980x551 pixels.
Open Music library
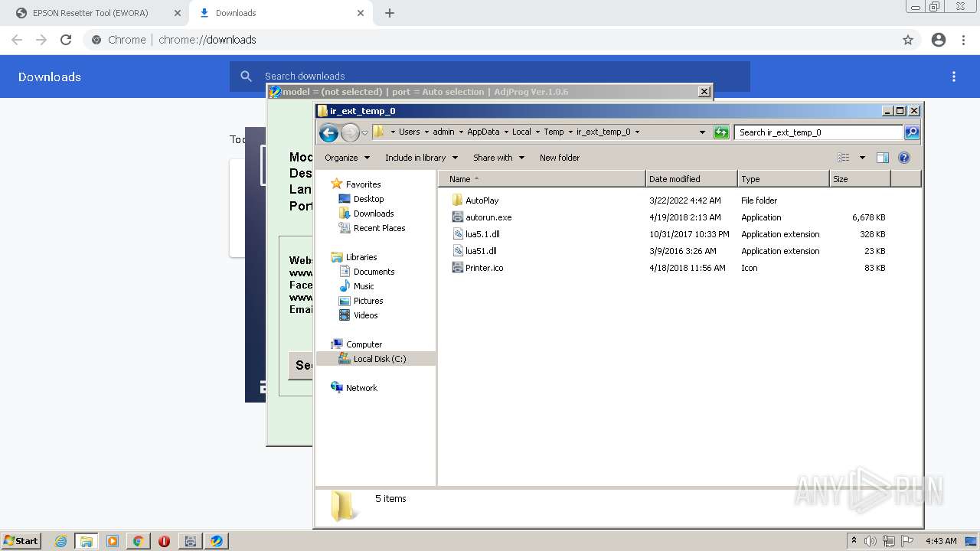[x=364, y=286]
